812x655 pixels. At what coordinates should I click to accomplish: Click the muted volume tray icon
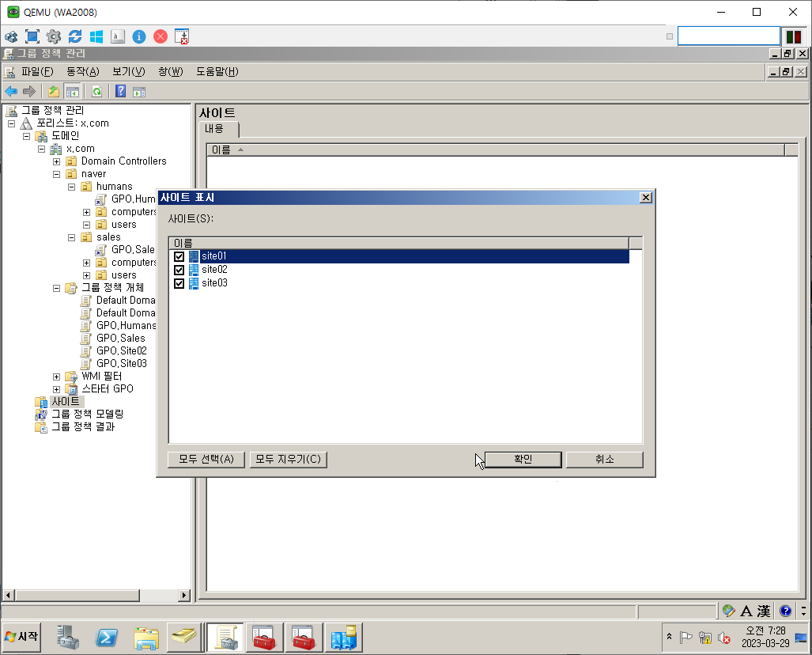tap(724, 638)
